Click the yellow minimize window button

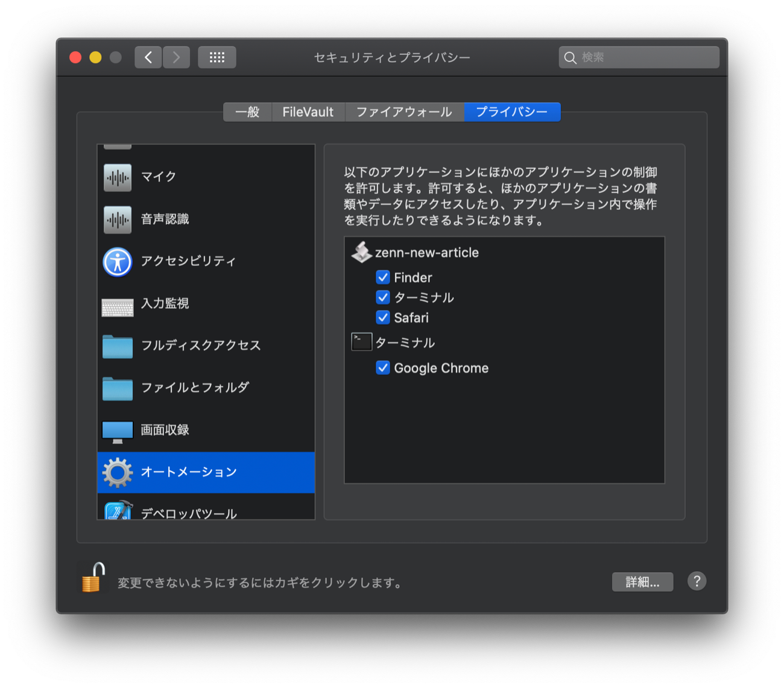[95, 57]
